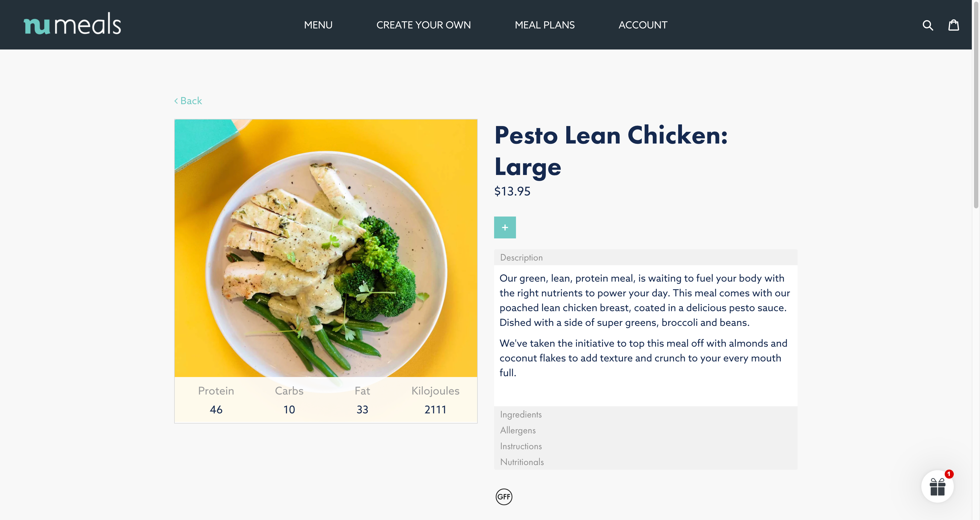
Task: Click the gift rewards widget icon
Action: [x=937, y=487]
